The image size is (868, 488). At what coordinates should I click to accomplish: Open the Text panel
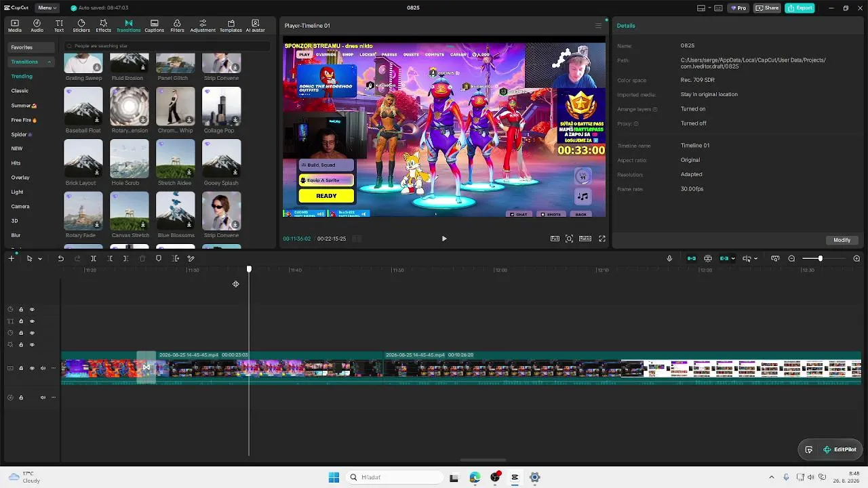59,26
